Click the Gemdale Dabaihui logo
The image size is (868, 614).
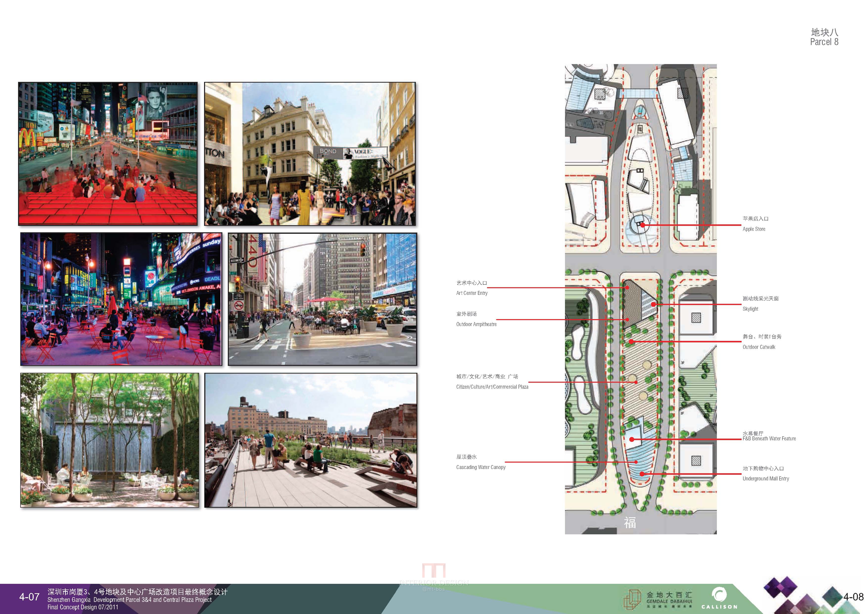(x=658, y=600)
